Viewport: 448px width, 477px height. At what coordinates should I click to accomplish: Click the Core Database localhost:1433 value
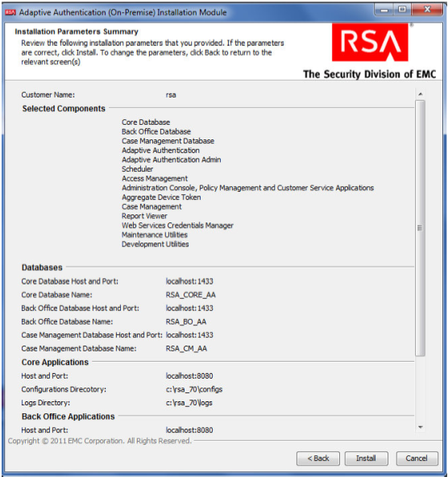189,281
